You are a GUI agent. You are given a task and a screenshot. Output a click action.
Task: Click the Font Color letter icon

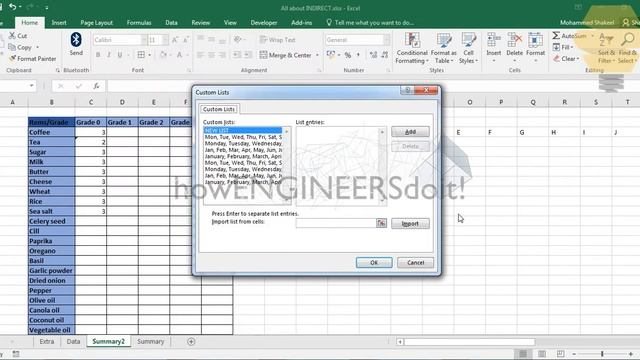(179, 55)
